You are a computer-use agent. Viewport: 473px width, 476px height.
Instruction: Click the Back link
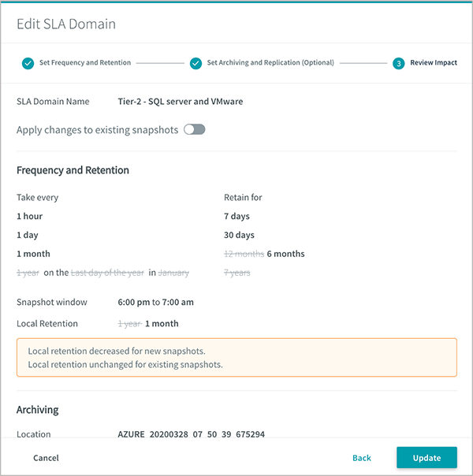pyautogui.click(x=362, y=458)
